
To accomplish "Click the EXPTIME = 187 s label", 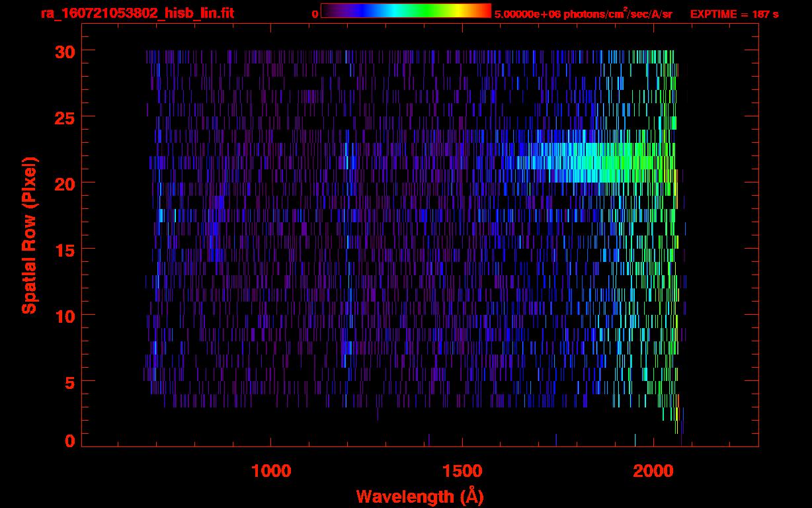I will click(734, 14).
